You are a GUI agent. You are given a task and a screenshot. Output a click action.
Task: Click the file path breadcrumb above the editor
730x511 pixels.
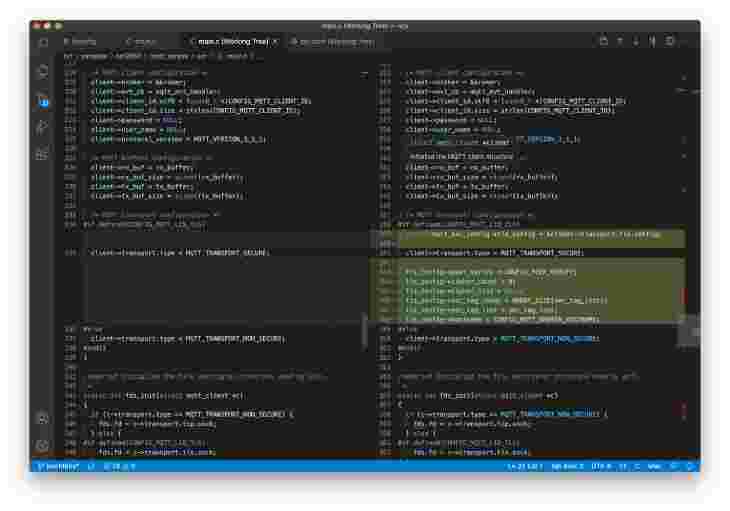pos(161,57)
